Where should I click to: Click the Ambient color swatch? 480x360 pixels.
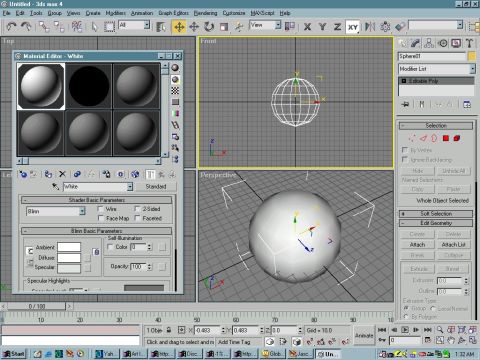tap(69, 247)
